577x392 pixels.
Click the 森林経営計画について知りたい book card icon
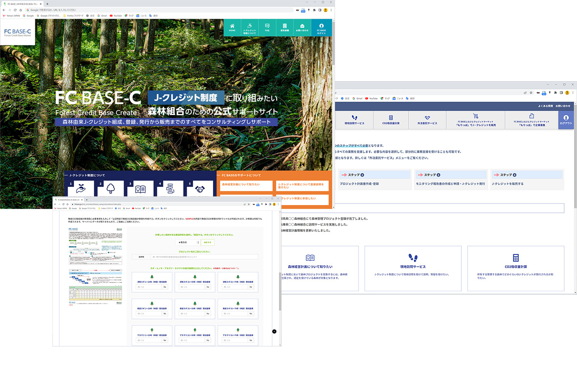[310, 257]
